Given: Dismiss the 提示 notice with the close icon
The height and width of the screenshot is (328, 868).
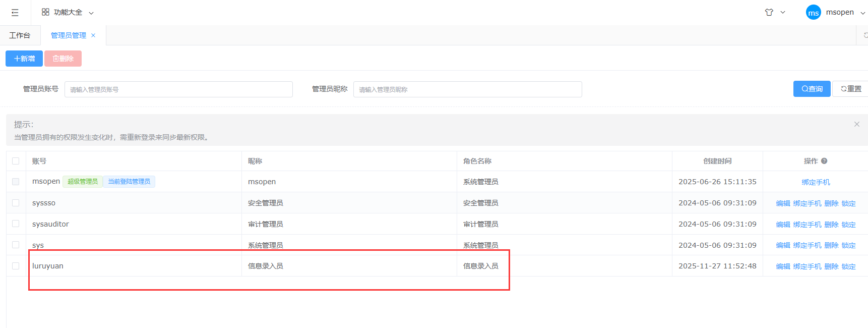Looking at the screenshot, I should (856, 124).
